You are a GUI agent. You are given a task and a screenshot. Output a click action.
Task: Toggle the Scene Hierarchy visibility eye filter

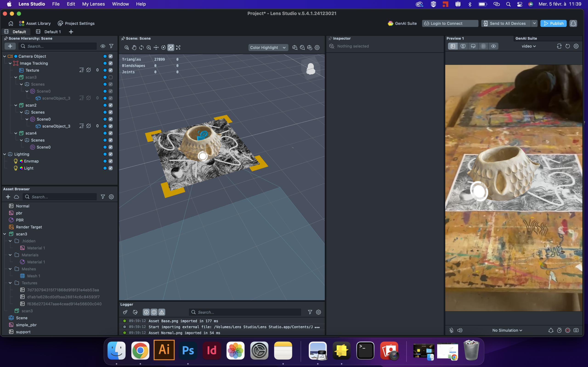[x=103, y=46]
